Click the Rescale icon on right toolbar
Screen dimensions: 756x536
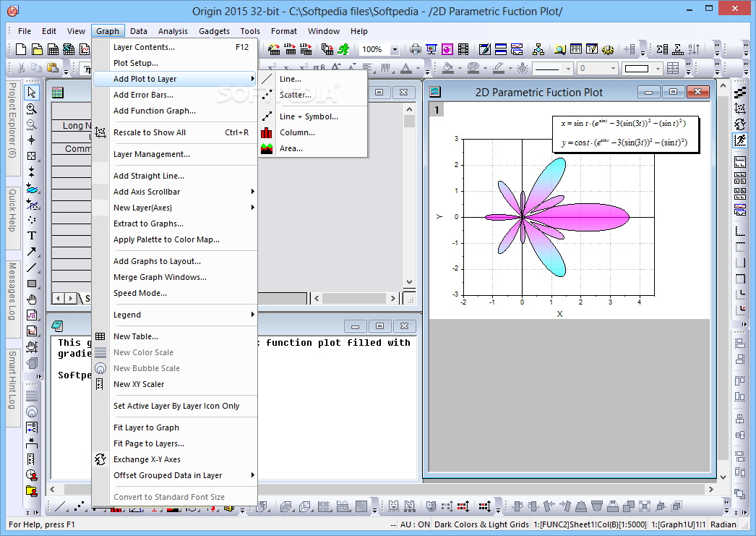[739, 109]
